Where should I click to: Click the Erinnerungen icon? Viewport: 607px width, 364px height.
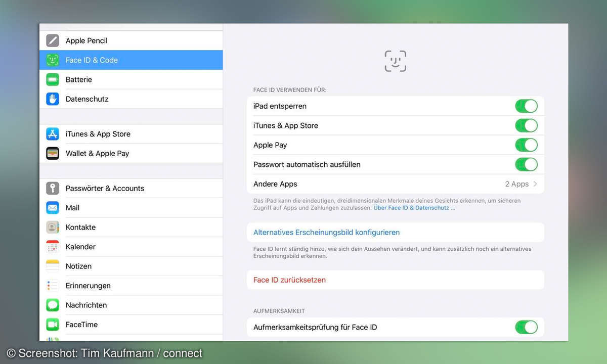[x=53, y=286]
